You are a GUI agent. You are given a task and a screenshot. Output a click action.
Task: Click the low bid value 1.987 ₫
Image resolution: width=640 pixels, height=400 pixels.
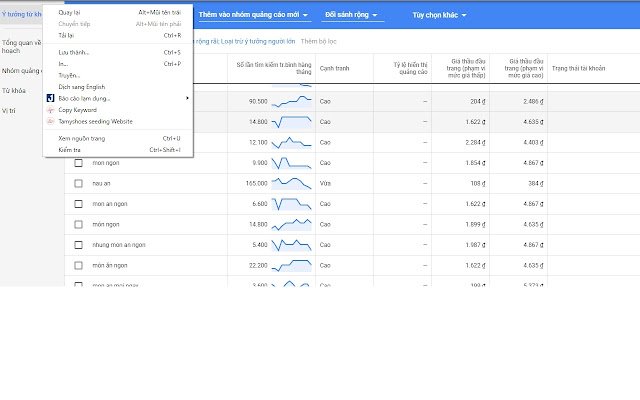[475, 244]
